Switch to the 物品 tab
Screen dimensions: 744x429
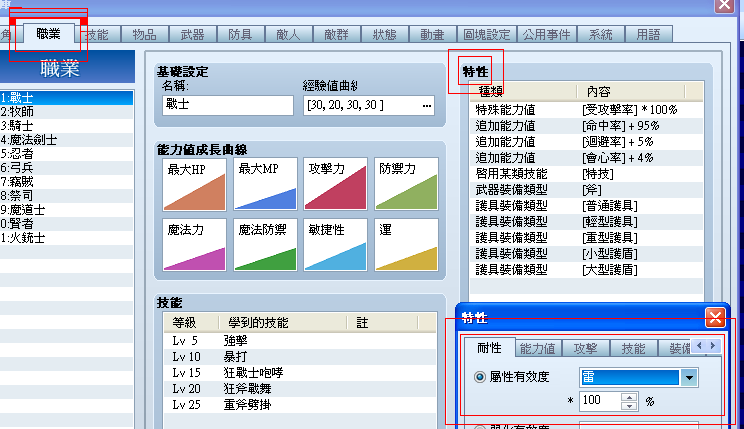(144, 35)
